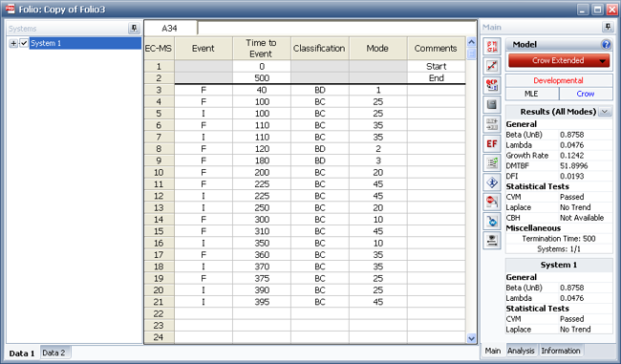
Task: Click the End comment cell
Action: point(436,78)
